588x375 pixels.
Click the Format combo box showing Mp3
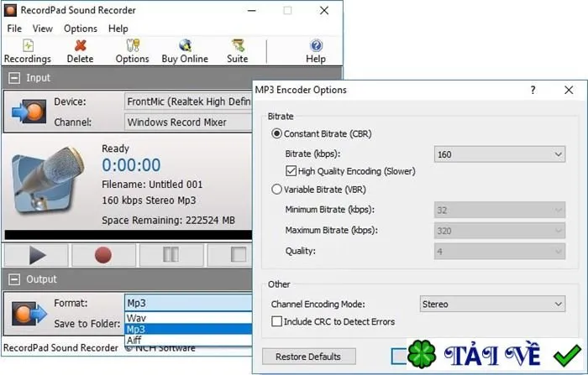[188, 303]
